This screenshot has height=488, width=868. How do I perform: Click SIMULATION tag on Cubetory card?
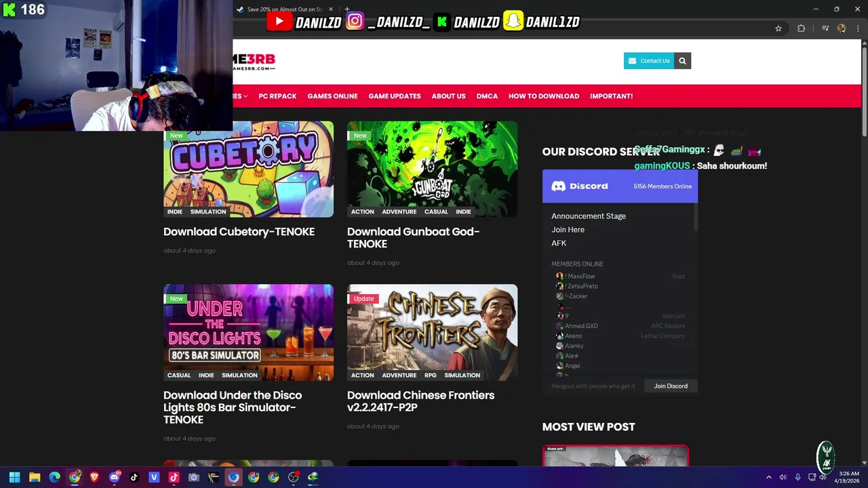click(x=208, y=212)
